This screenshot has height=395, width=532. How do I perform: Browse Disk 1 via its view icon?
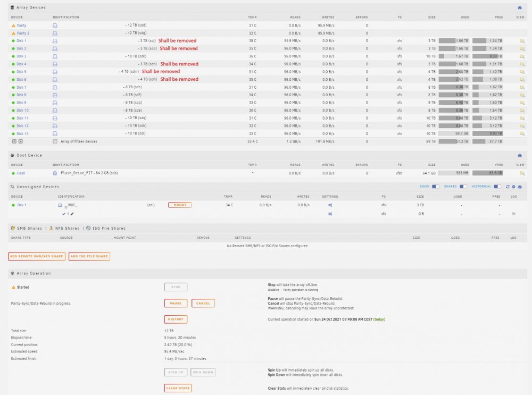tap(522, 41)
